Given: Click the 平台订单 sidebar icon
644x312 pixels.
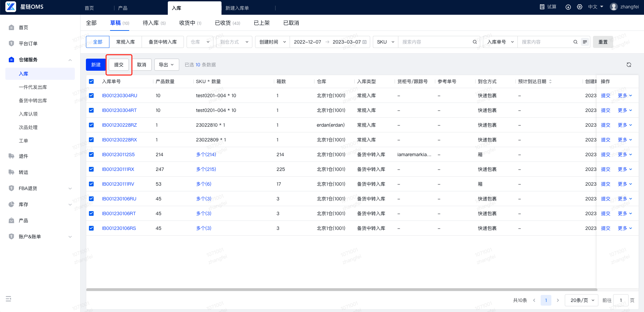Looking at the screenshot, I should pyautogui.click(x=11, y=44).
